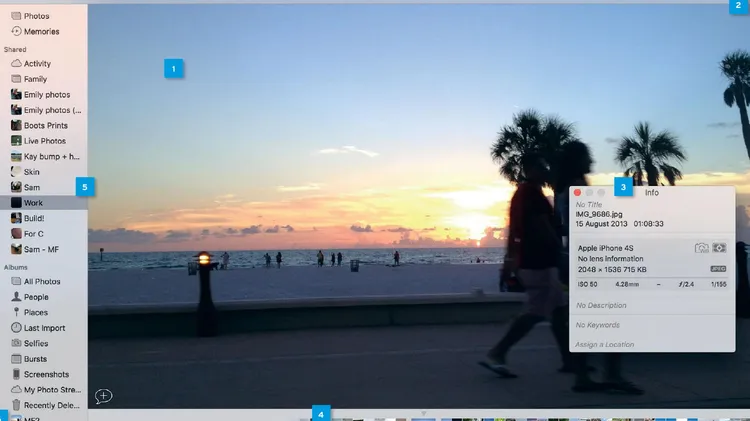
Task: Select the first Emily photos shared album
Action: click(x=47, y=95)
